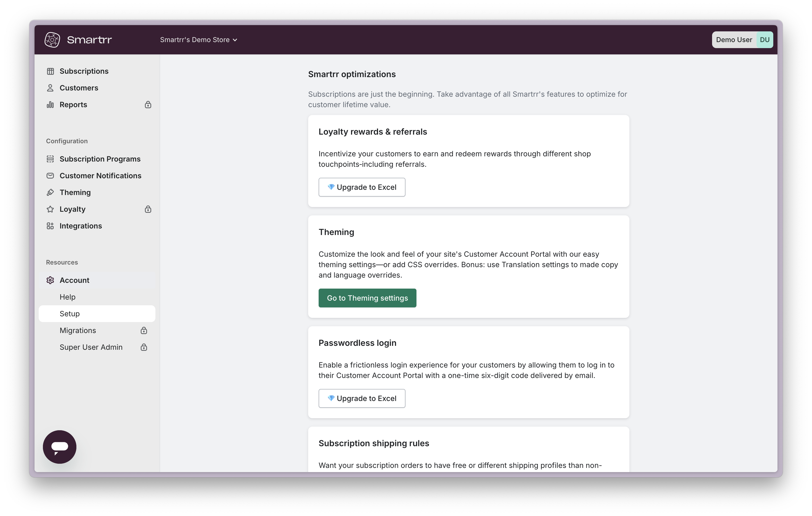The image size is (812, 516).
Task: Navigate to Theming in sidebar
Action: click(x=97, y=192)
